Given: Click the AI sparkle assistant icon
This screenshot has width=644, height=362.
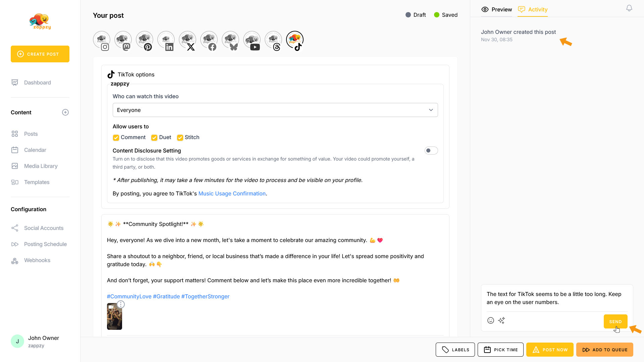Looking at the screenshot, I should click(501, 320).
